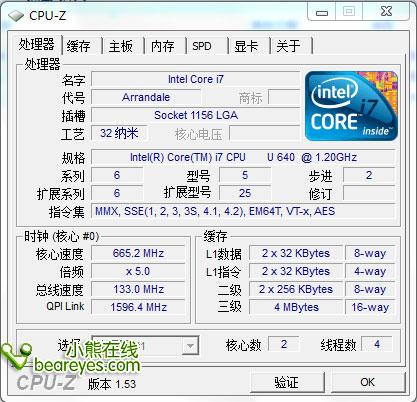Close the CPU-Z window
Image resolution: width=417 pixels, height=402 pixels.
coord(386,12)
